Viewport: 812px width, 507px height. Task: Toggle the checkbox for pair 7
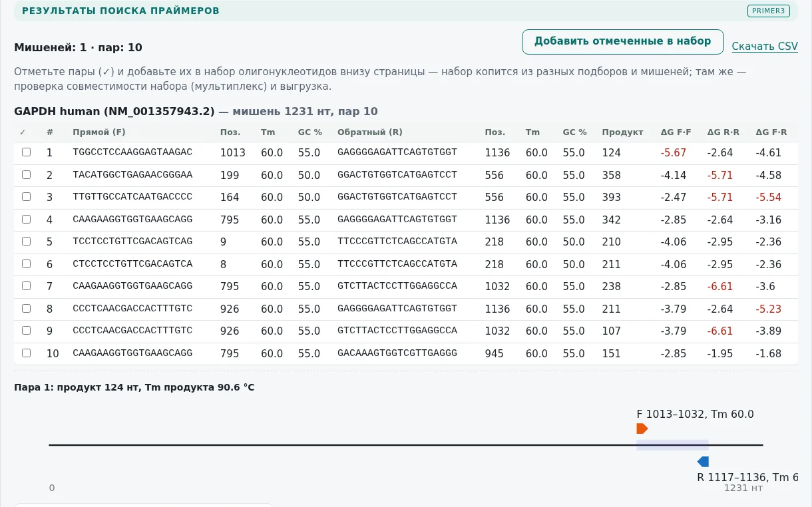click(26, 286)
